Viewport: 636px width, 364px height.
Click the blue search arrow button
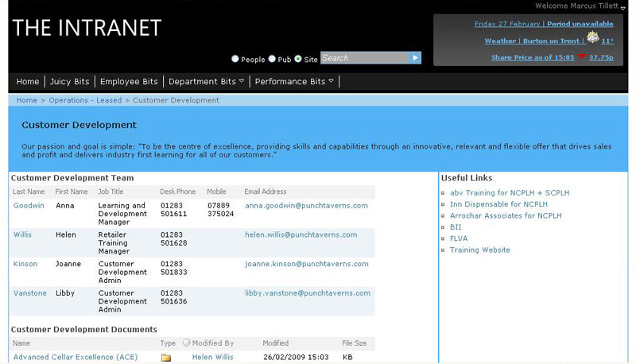(415, 58)
